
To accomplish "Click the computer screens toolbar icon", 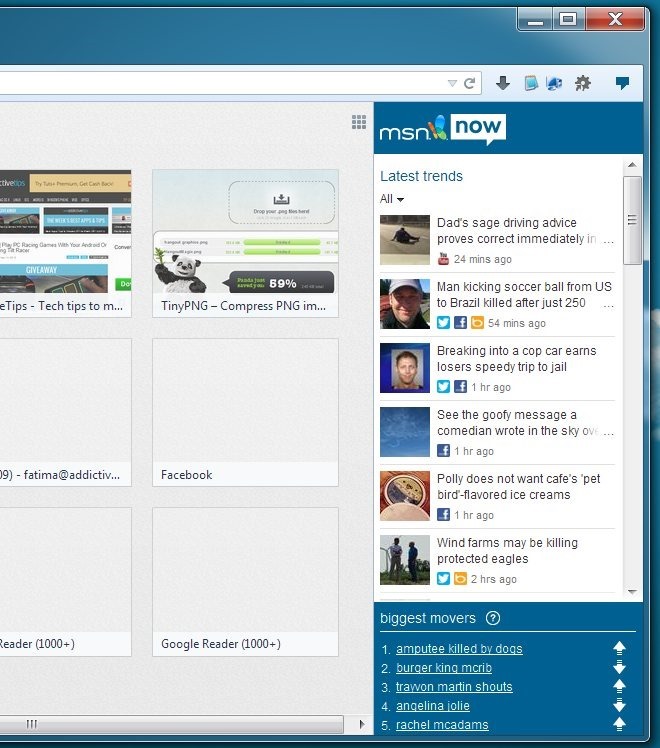I will (554, 83).
